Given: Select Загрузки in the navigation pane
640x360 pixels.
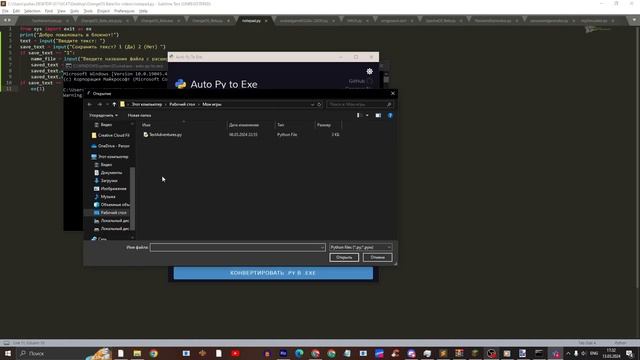Looking at the screenshot, I should [105, 180].
